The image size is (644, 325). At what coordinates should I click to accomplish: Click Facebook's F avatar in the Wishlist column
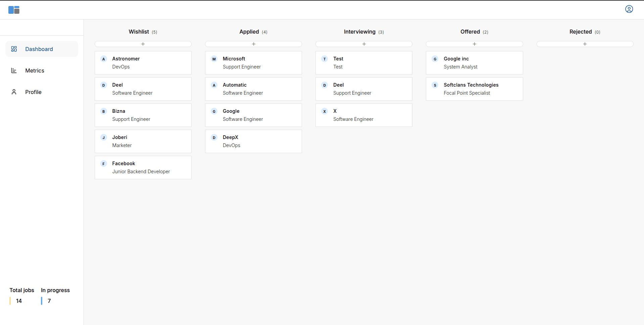(x=103, y=164)
